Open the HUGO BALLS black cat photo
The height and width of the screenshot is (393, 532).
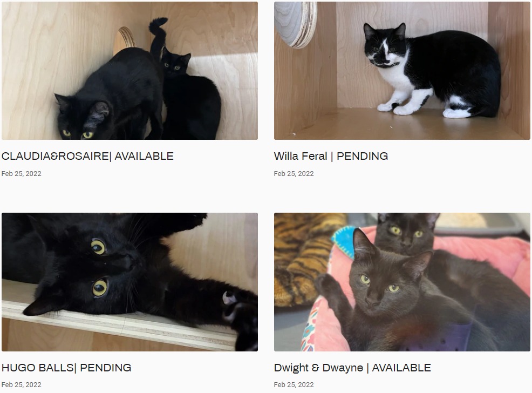coord(129,282)
